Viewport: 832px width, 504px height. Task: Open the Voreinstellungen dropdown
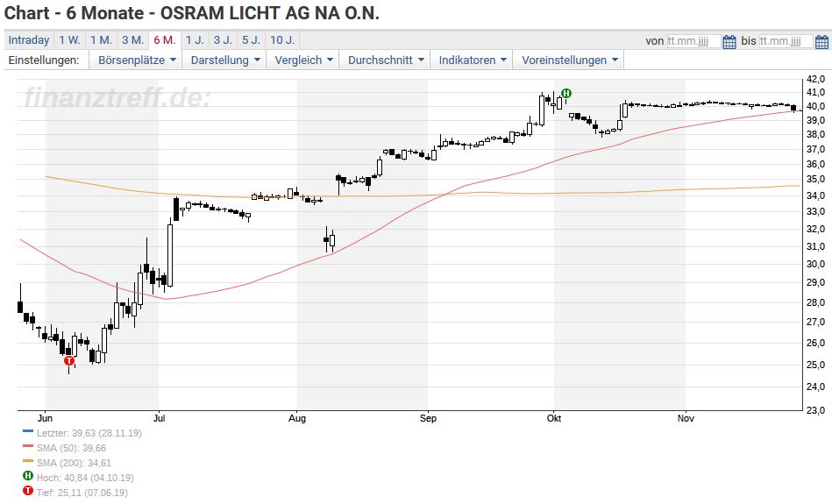(x=569, y=60)
